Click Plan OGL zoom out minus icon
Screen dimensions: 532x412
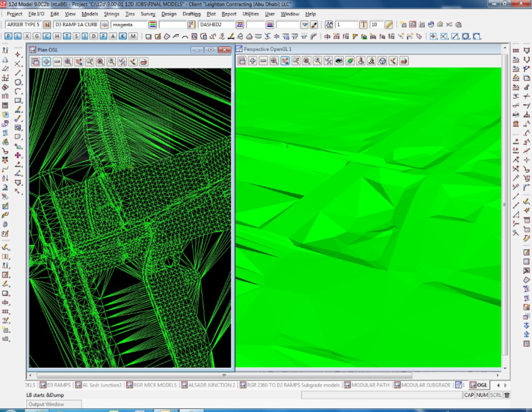point(57,62)
